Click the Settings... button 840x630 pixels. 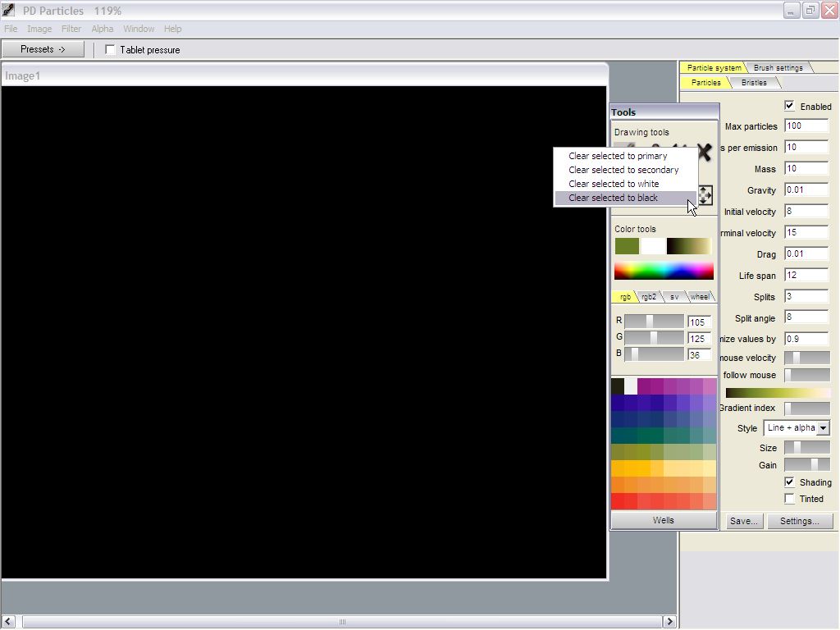pos(799,521)
